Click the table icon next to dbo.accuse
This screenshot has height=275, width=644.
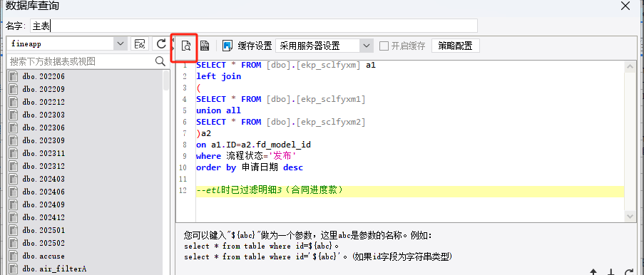click(x=14, y=256)
